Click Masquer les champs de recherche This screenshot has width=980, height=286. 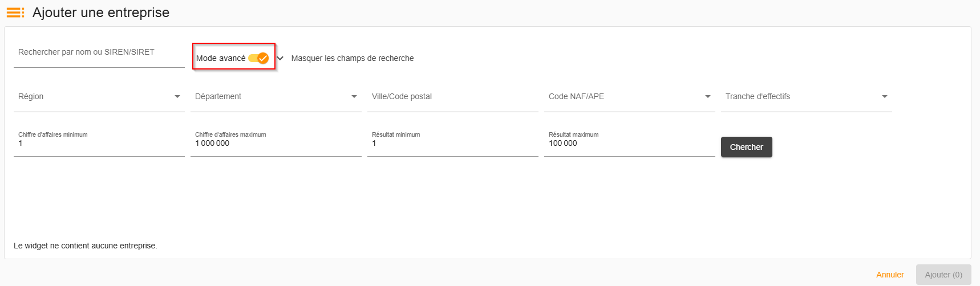(353, 58)
